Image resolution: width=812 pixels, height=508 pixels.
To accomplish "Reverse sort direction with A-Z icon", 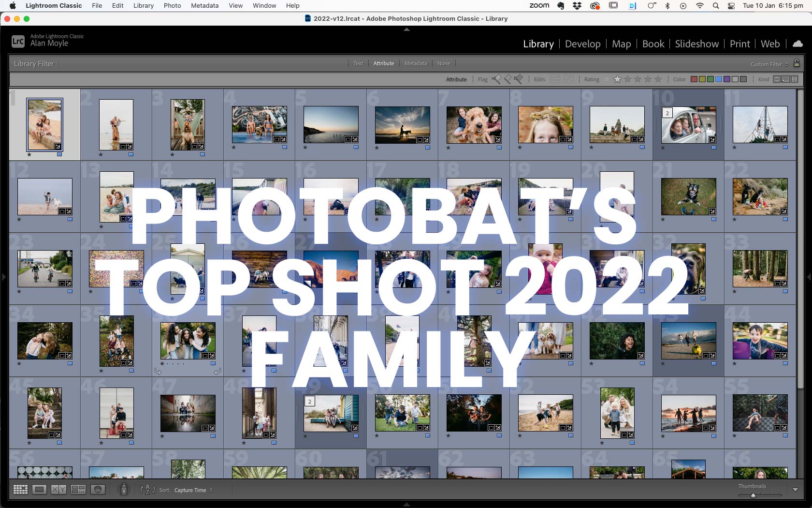I will pyautogui.click(x=147, y=490).
